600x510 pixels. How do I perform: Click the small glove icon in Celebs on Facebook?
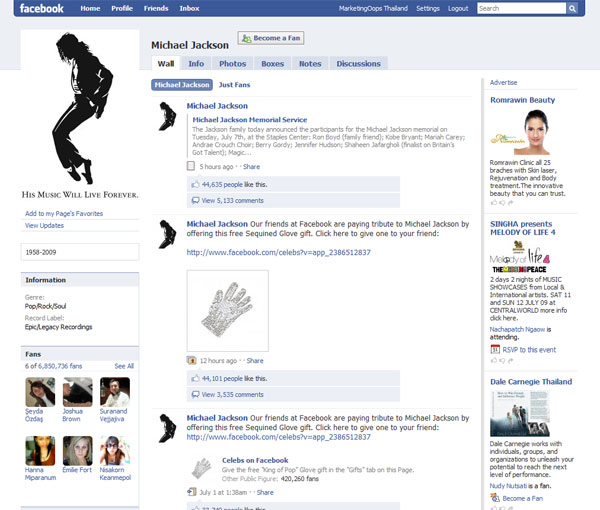point(201,469)
